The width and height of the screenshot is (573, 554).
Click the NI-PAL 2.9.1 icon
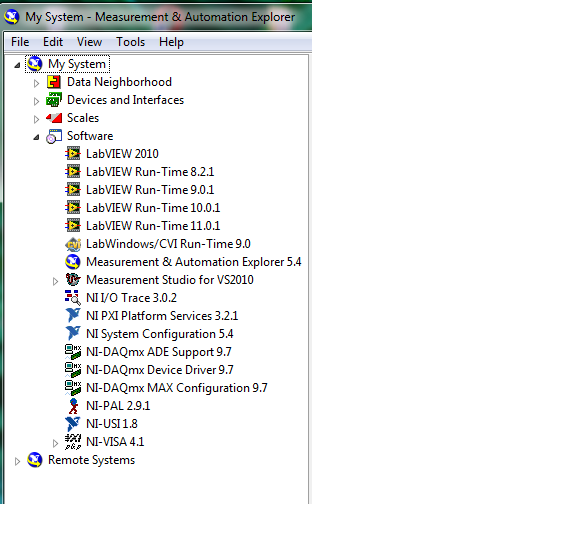pos(73,406)
